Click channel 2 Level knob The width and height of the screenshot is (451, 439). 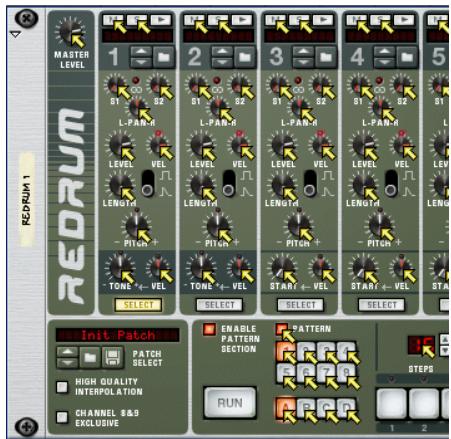[x=201, y=144]
